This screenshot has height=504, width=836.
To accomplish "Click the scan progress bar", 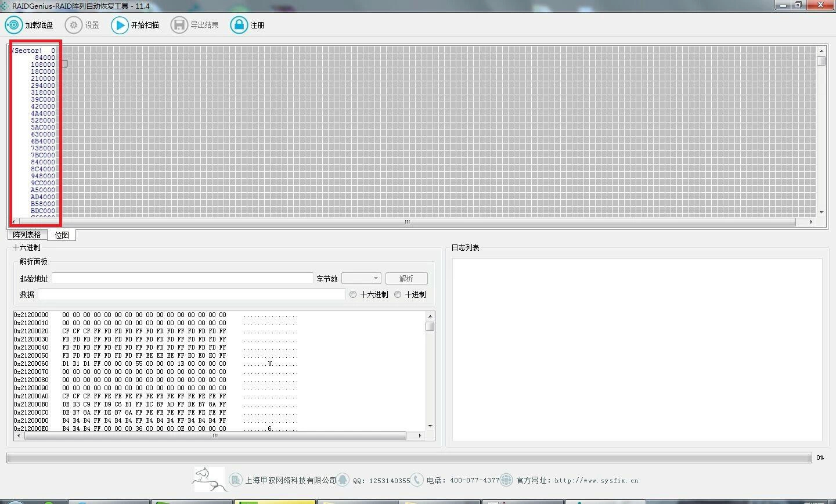I will click(x=409, y=458).
